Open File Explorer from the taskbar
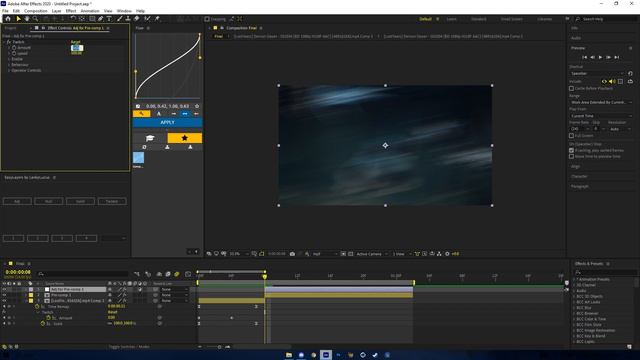This screenshot has height=360, width=640. pos(289,355)
